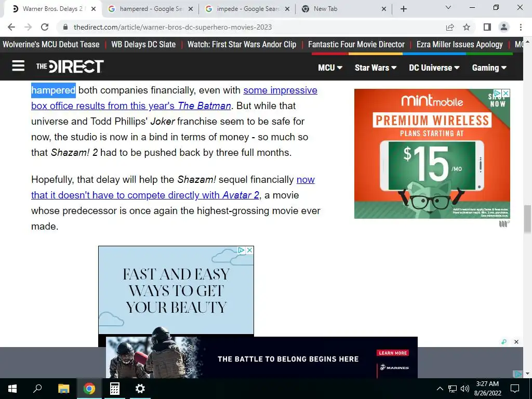Viewport: 532px width, 399px height.
Task: Click the page vertical scrollbar thumb
Action: [527, 219]
